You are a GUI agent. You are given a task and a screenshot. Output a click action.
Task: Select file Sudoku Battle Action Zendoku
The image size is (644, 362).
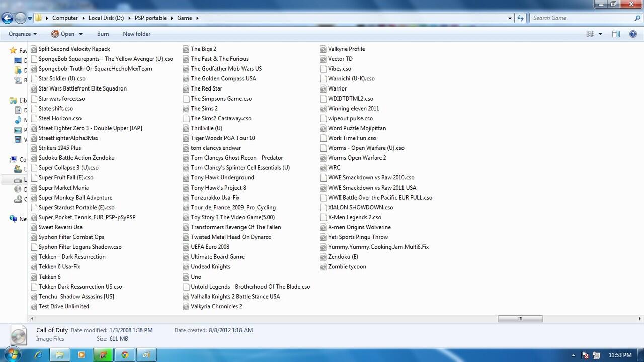point(76,158)
